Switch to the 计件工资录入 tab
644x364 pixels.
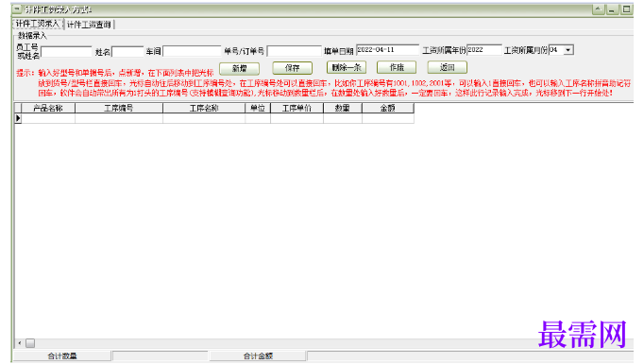(38, 24)
